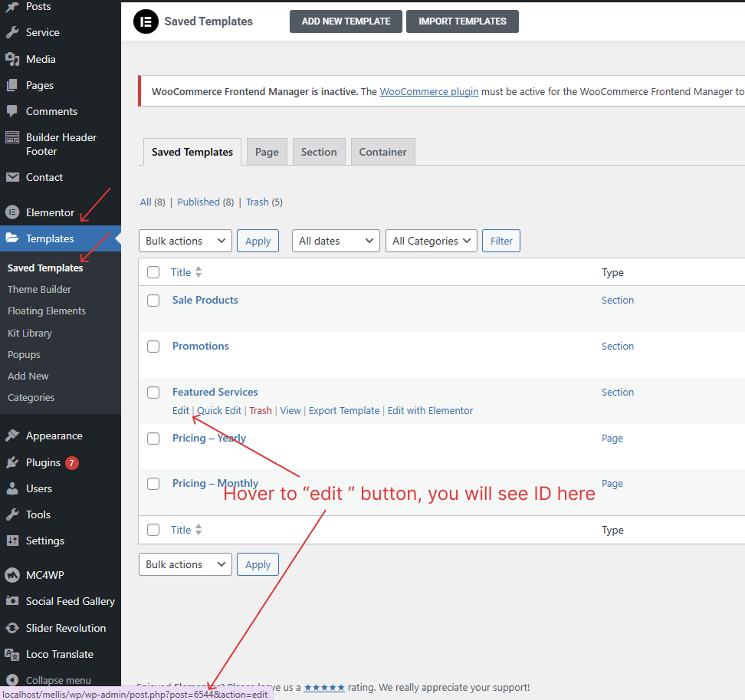Click the Contact envelope icon
The width and height of the screenshot is (745, 700).
(x=12, y=177)
